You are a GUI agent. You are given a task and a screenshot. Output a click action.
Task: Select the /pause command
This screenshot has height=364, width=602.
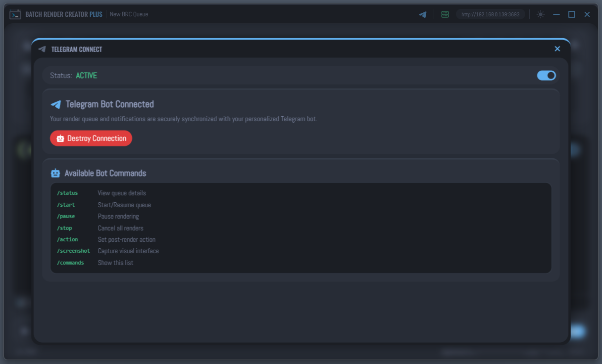66,216
